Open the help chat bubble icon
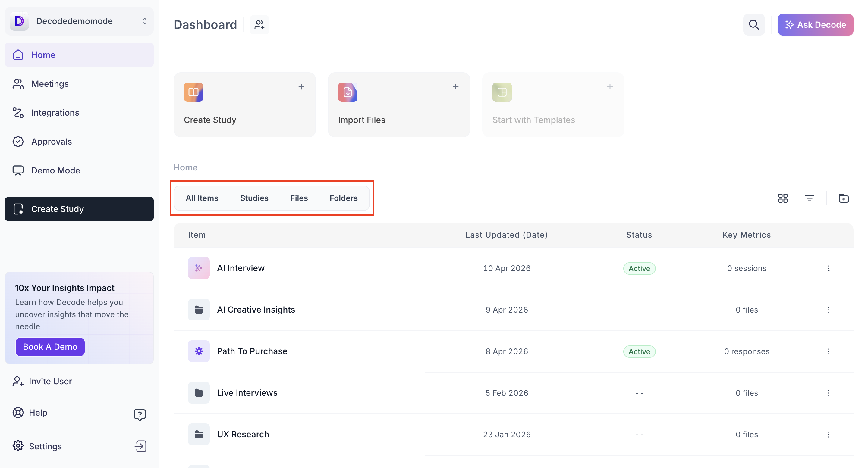Screen dimensions: 868x468 pos(140,414)
